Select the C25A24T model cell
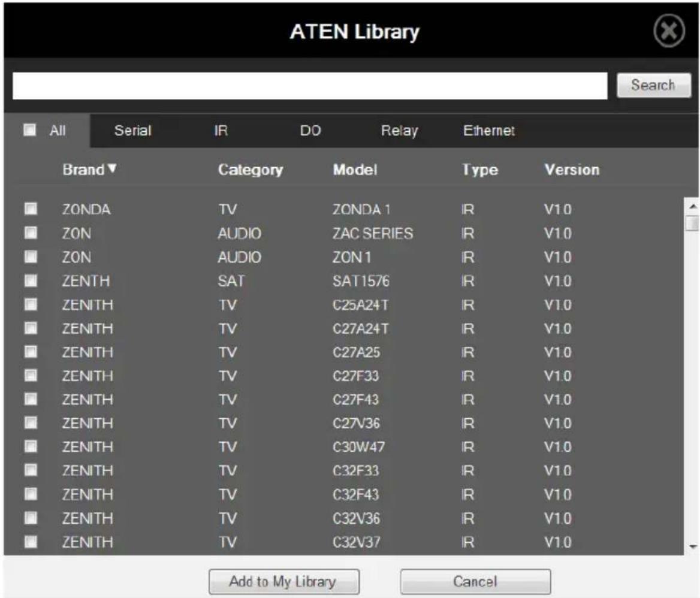700x598 pixels. [360, 305]
